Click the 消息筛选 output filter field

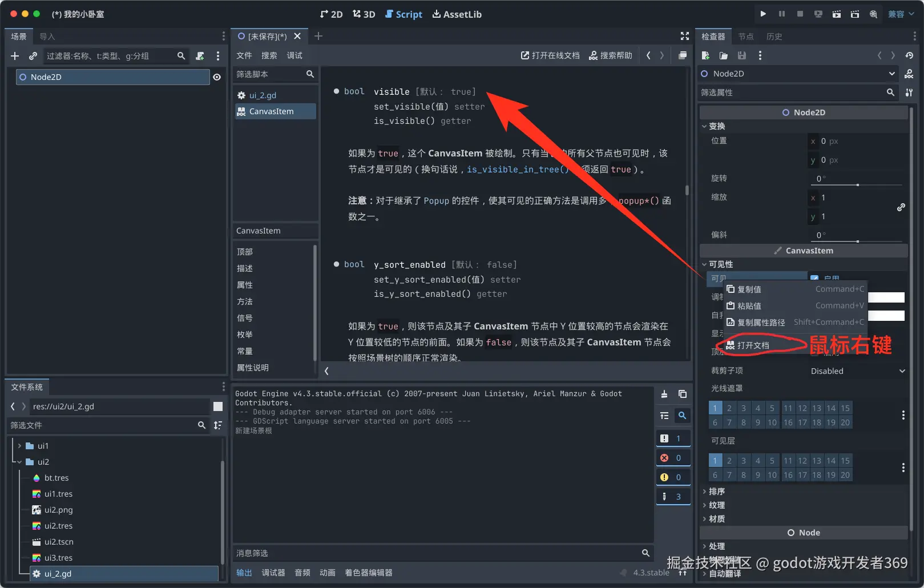(443, 553)
